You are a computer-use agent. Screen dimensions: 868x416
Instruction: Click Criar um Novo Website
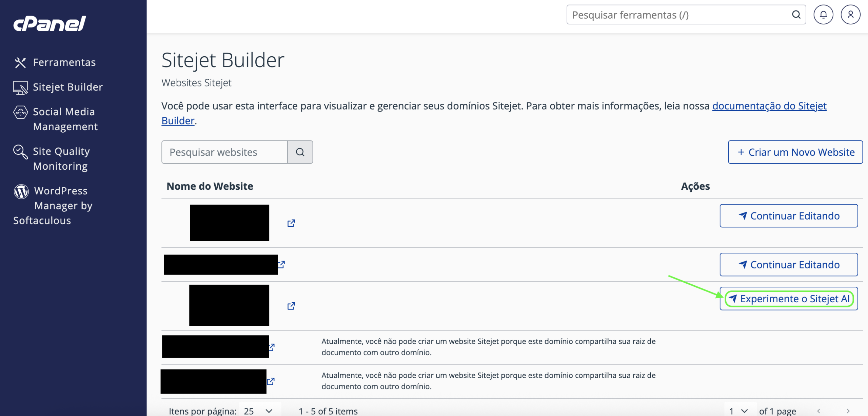pyautogui.click(x=795, y=152)
